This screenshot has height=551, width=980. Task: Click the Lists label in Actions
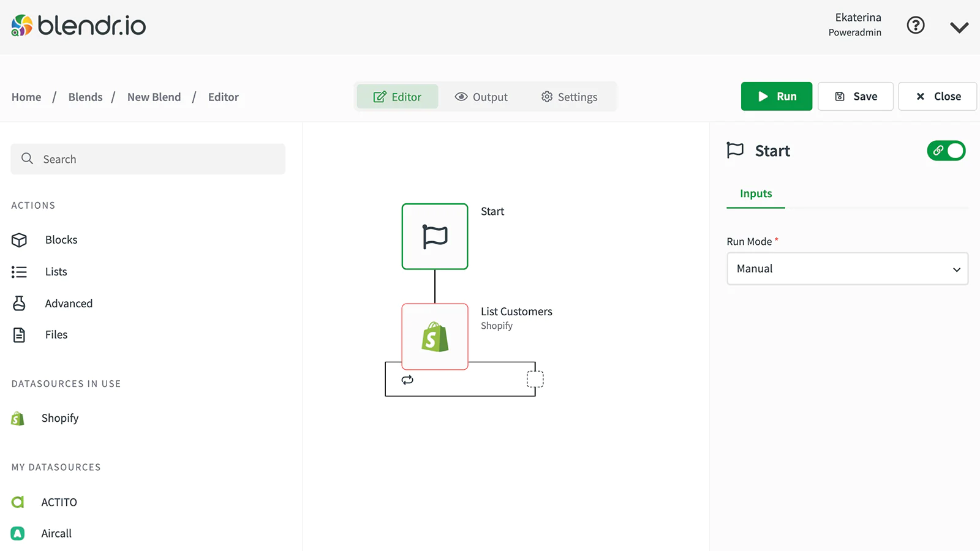[x=56, y=272]
